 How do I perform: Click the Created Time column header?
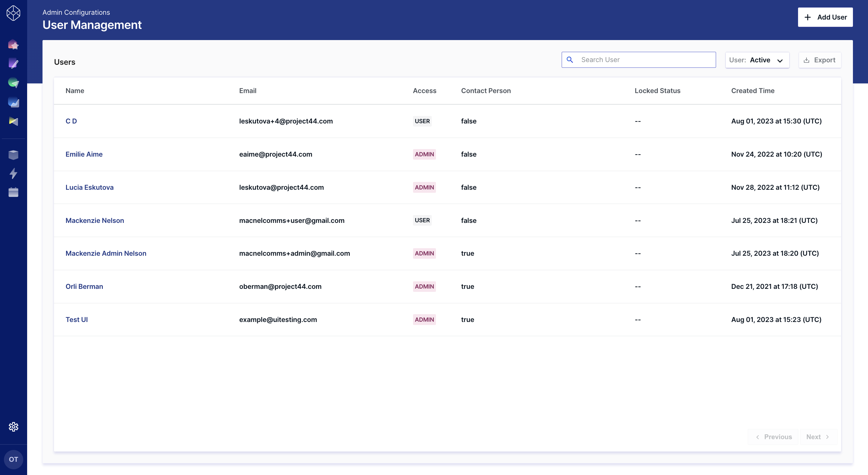click(x=753, y=91)
